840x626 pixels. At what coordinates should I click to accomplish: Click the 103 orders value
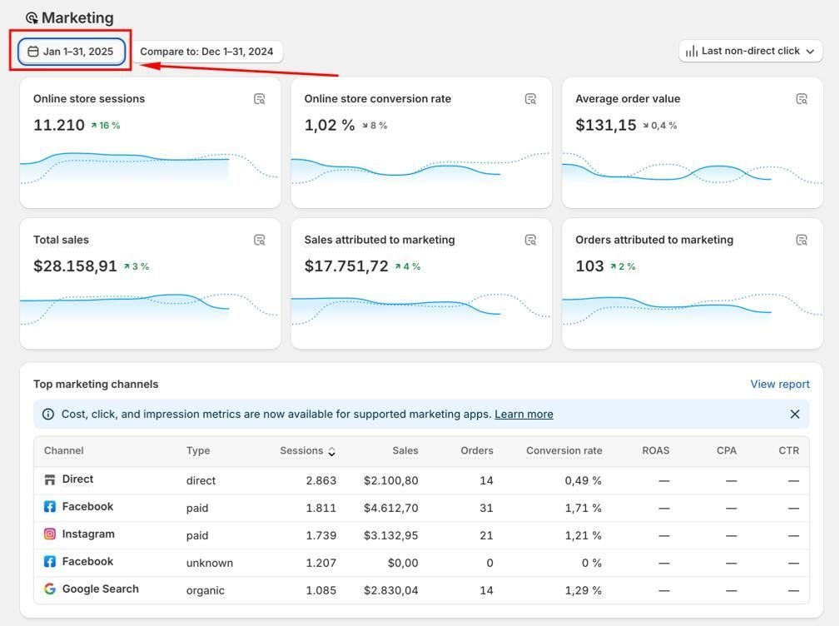point(589,266)
